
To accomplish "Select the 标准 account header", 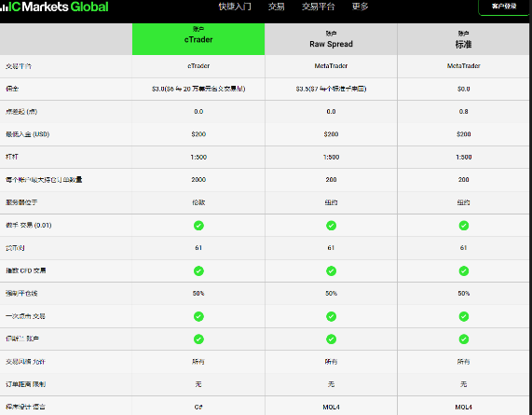I will coord(463,39).
